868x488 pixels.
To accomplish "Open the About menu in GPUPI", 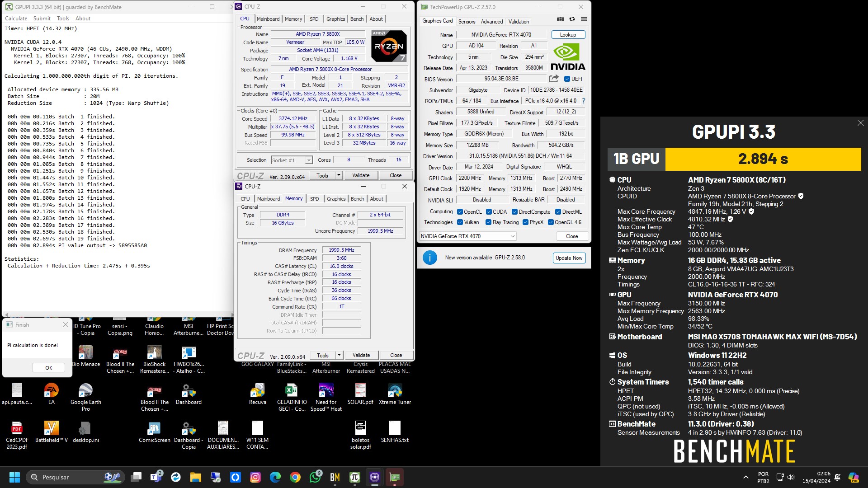I will click(x=83, y=19).
